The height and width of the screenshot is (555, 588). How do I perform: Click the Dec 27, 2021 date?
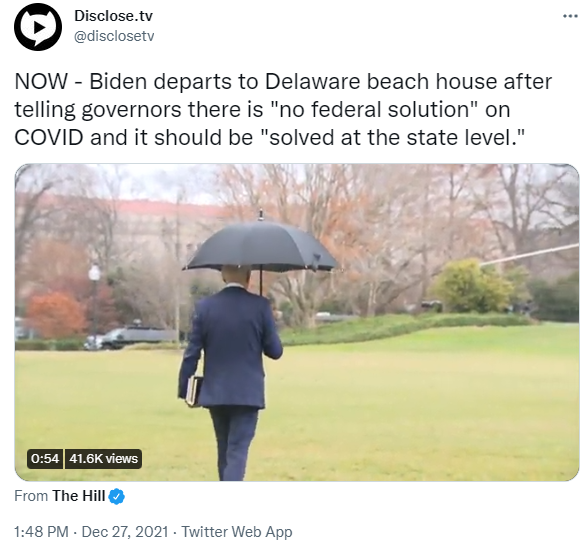point(124,532)
